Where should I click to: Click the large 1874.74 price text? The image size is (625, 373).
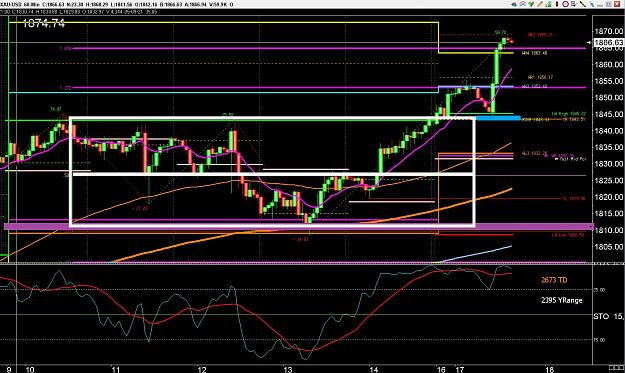pos(44,24)
